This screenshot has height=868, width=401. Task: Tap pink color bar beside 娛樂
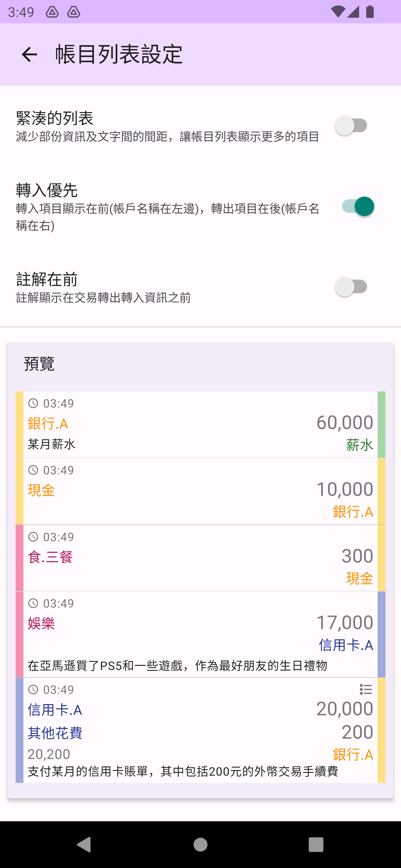[x=19, y=634]
